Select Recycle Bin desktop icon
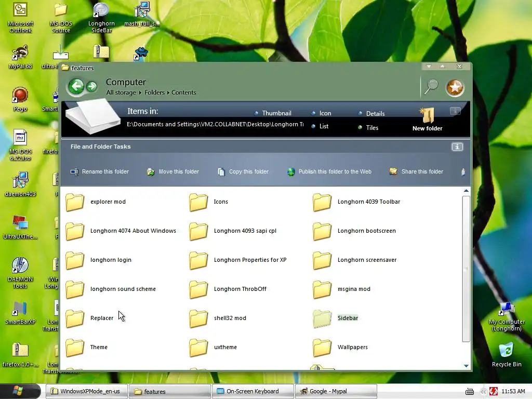Screen dimensions: 532x399 (507, 354)
